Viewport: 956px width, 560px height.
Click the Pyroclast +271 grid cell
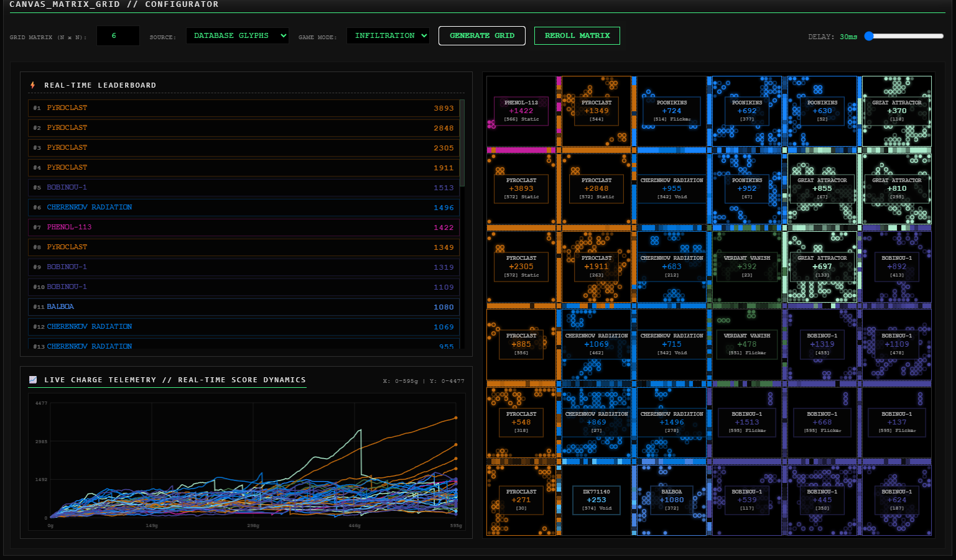pos(521,500)
